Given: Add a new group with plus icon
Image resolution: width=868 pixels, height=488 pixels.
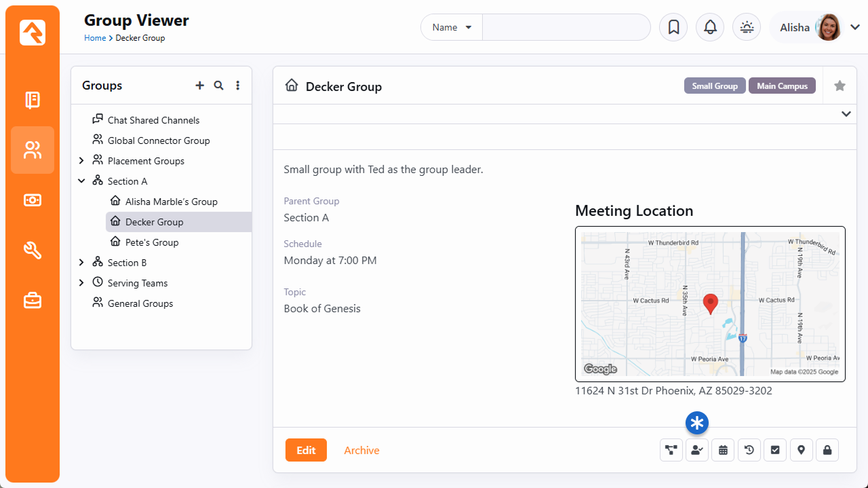Looking at the screenshot, I should tap(199, 86).
